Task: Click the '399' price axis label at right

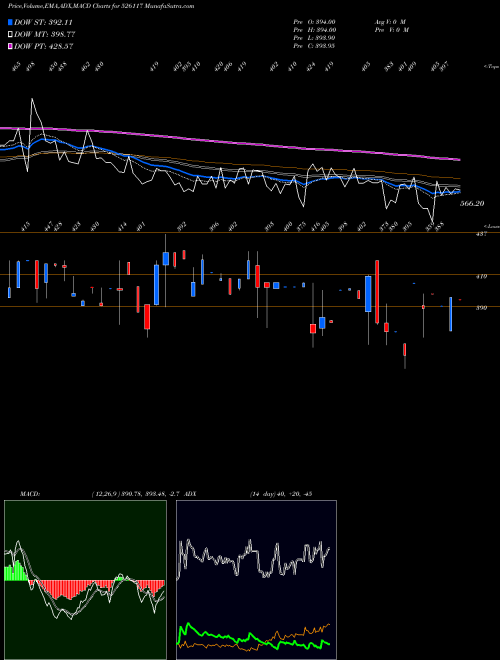Action: pyautogui.click(x=481, y=308)
